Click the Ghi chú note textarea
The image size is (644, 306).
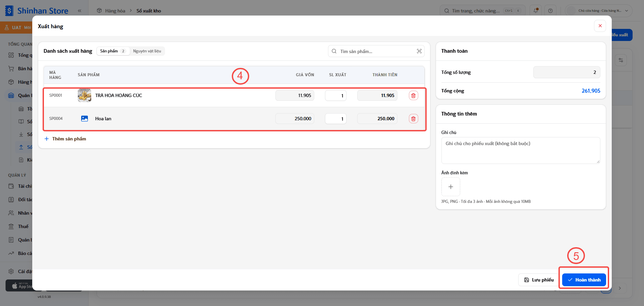tap(521, 150)
